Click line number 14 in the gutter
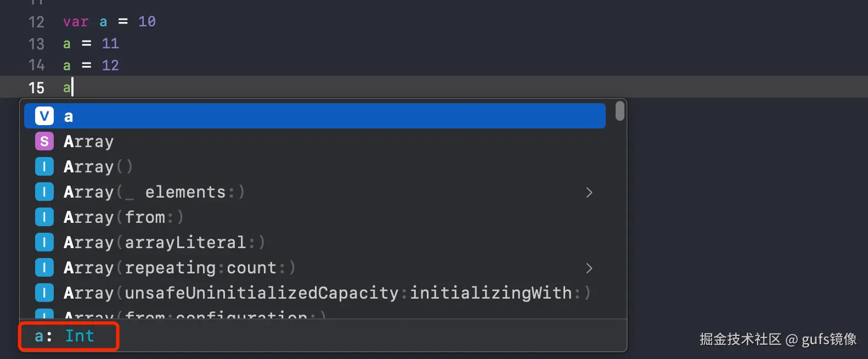Image resolution: width=868 pixels, height=359 pixels. coord(36,65)
